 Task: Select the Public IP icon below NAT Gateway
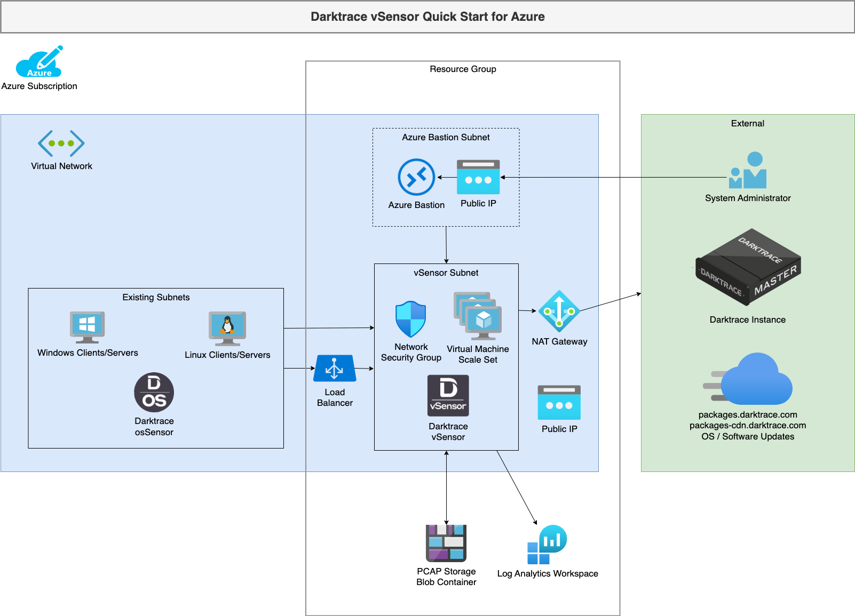click(x=559, y=403)
